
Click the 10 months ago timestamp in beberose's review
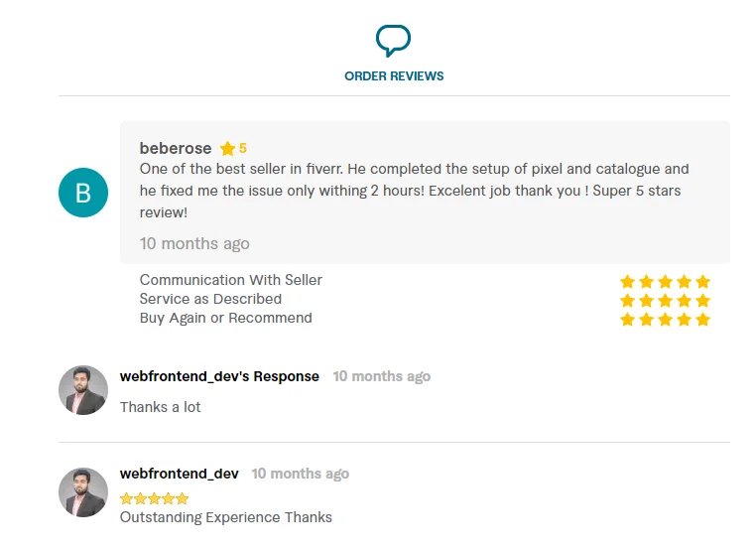coord(194,243)
